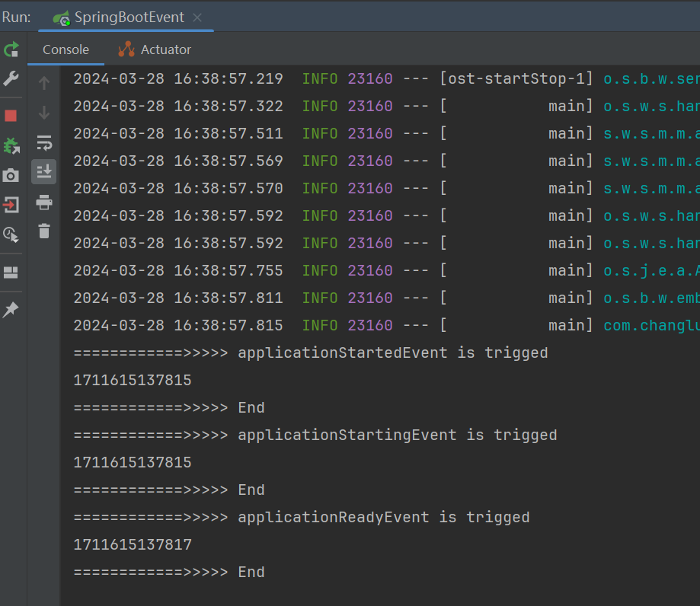Open run configuration via wrench icon
The width and height of the screenshot is (700, 606).
pos(11,78)
